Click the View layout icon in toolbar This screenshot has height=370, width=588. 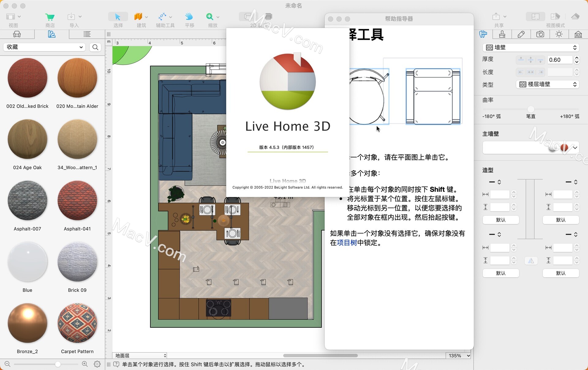[x=11, y=17]
